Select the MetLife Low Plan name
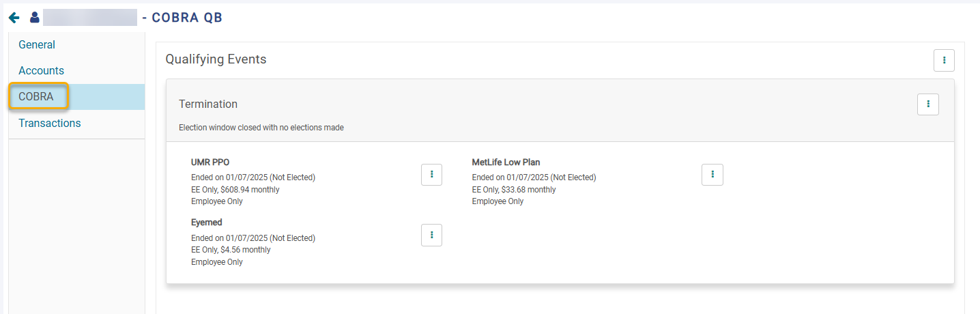The height and width of the screenshot is (314, 980). tap(506, 162)
